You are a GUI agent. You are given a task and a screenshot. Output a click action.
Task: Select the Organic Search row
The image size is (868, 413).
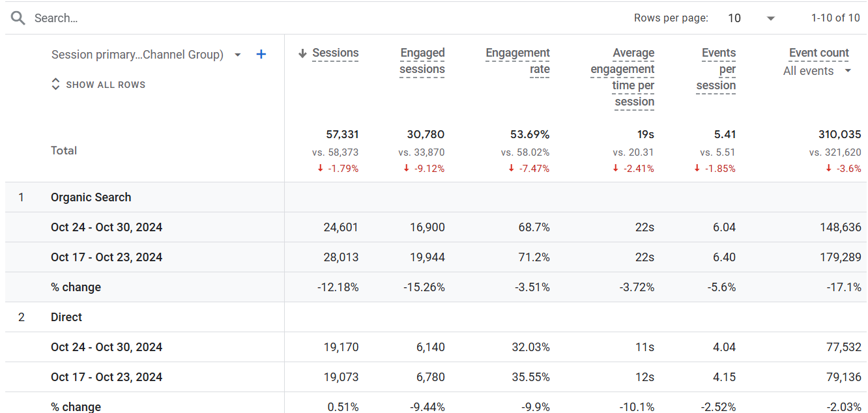436,197
